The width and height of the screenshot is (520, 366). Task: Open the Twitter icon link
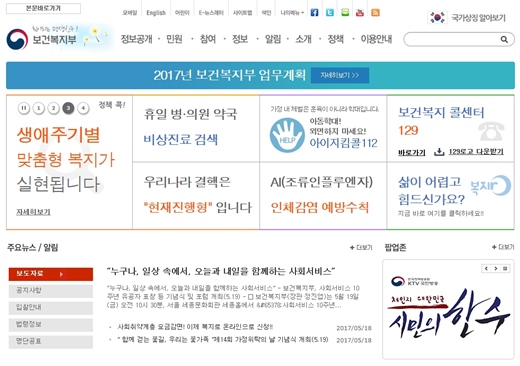(330, 13)
